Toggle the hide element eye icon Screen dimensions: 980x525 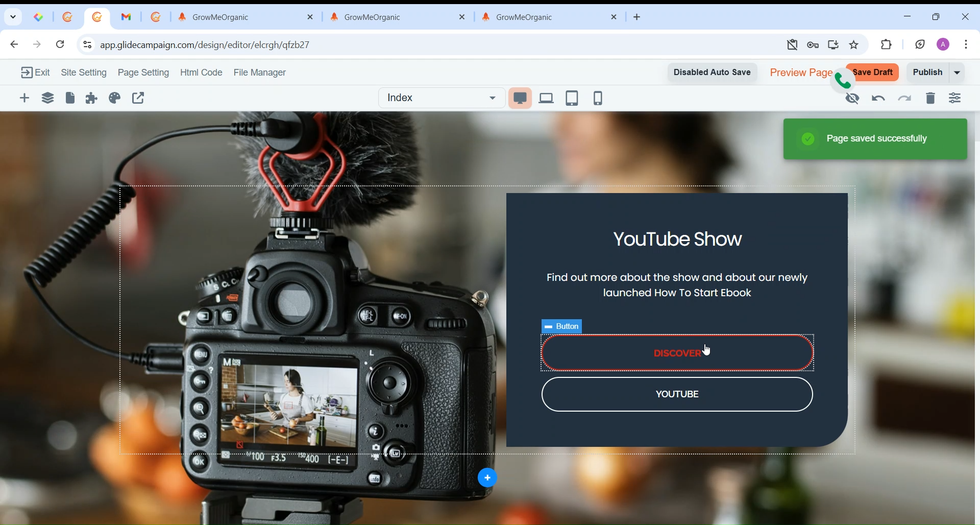pos(853,99)
